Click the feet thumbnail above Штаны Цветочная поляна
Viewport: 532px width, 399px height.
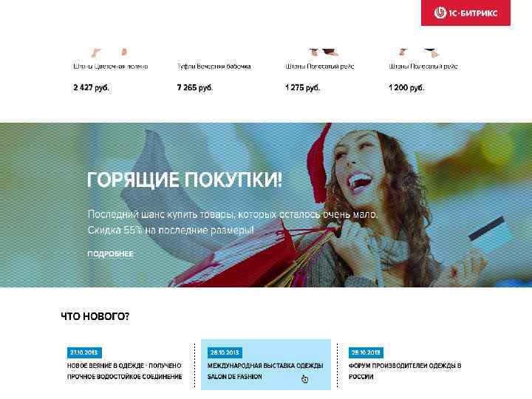coord(109,52)
